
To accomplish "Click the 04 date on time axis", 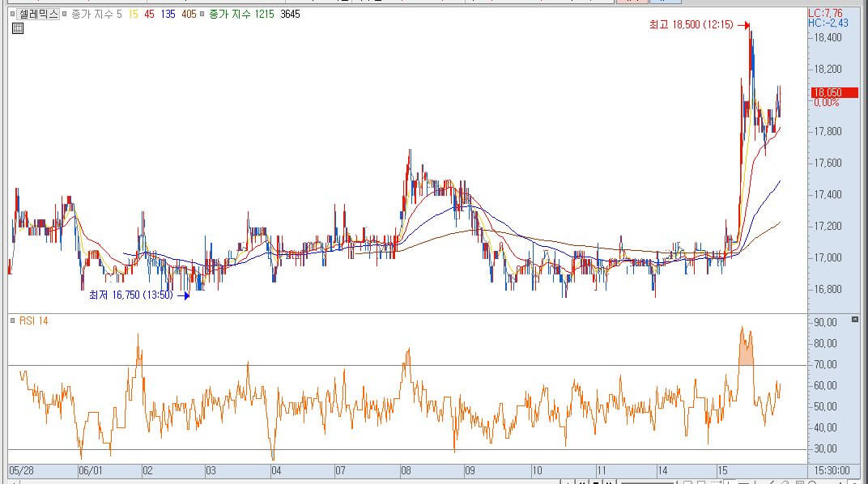I will pos(275,471).
